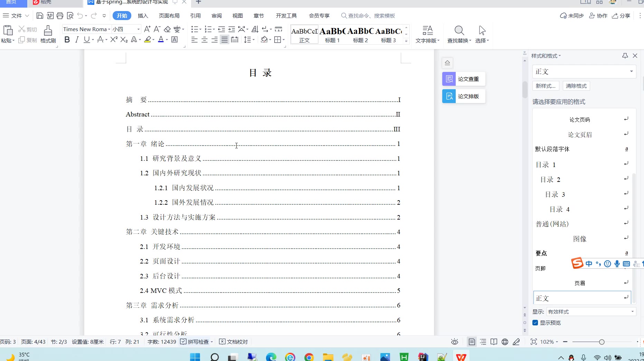The width and height of the screenshot is (644, 361).
Task: Align text left
Action: click(195, 40)
